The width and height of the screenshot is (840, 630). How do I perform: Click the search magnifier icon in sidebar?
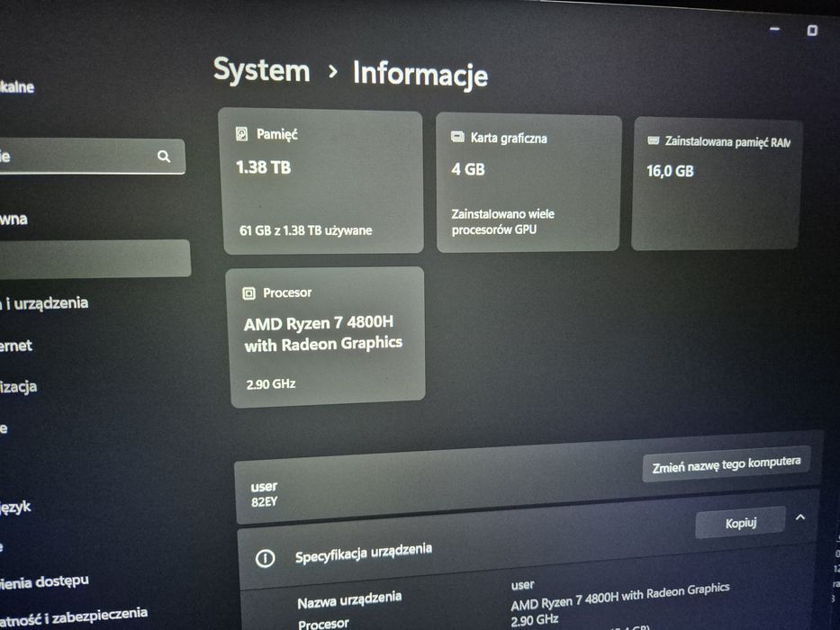coord(164,157)
